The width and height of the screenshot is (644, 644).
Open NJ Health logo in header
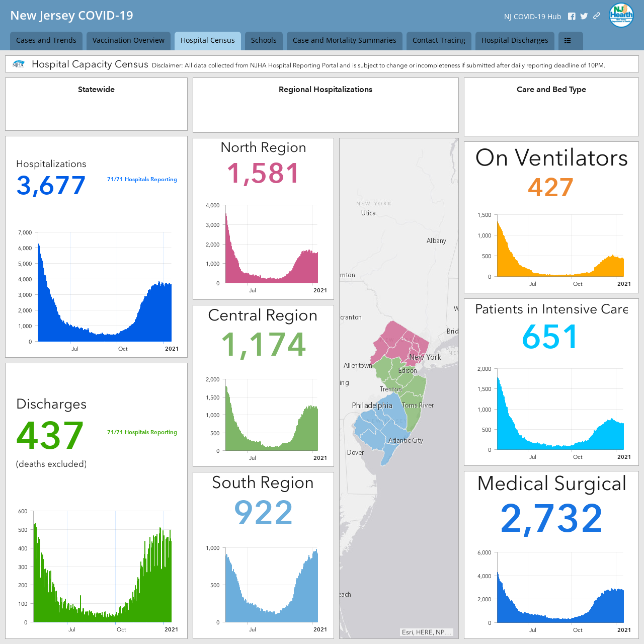621,15
